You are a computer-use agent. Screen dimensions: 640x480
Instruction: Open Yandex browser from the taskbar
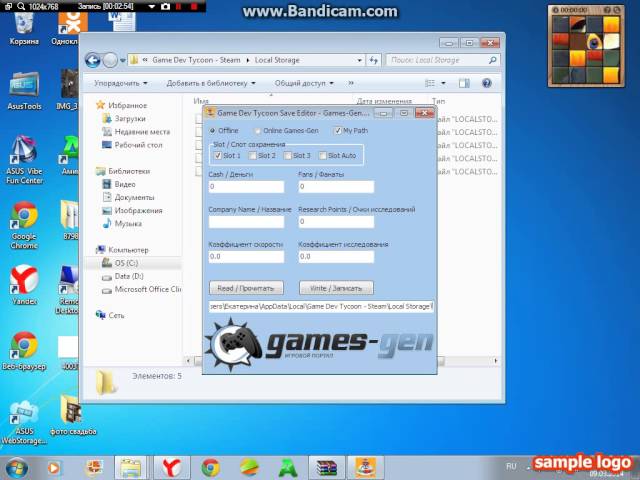172,468
